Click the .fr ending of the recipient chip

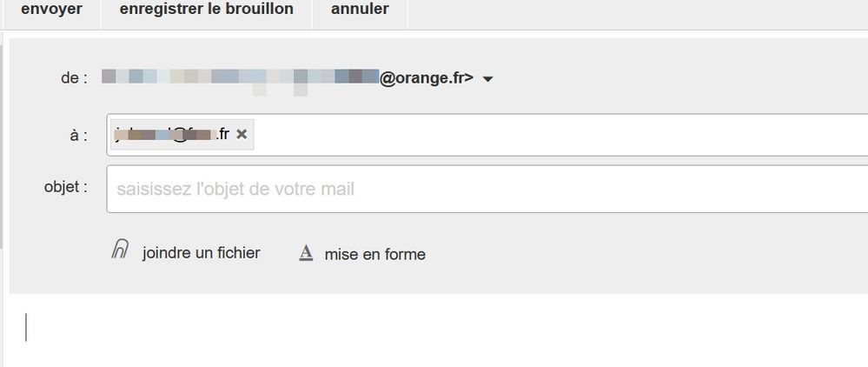[x=223, y=134]
